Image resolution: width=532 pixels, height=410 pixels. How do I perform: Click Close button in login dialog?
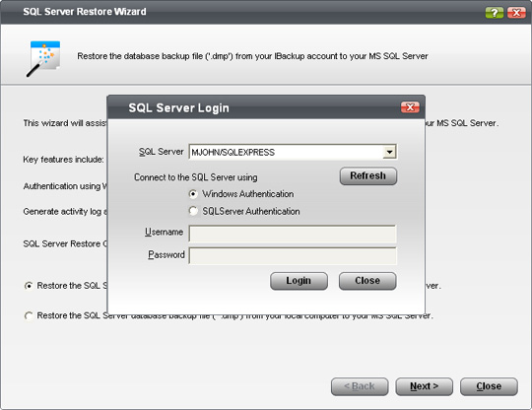click(367, 281)
